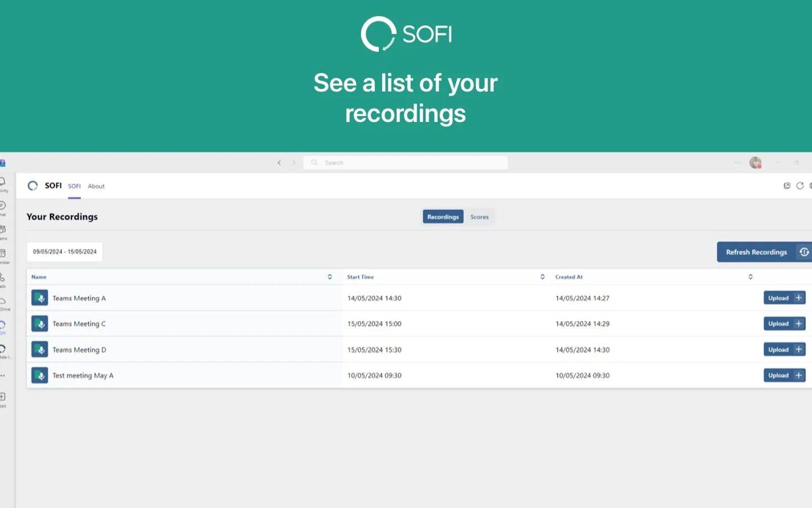Upload the Teams Meeting C recording
The image size is (812, 508).
point(785,324)
